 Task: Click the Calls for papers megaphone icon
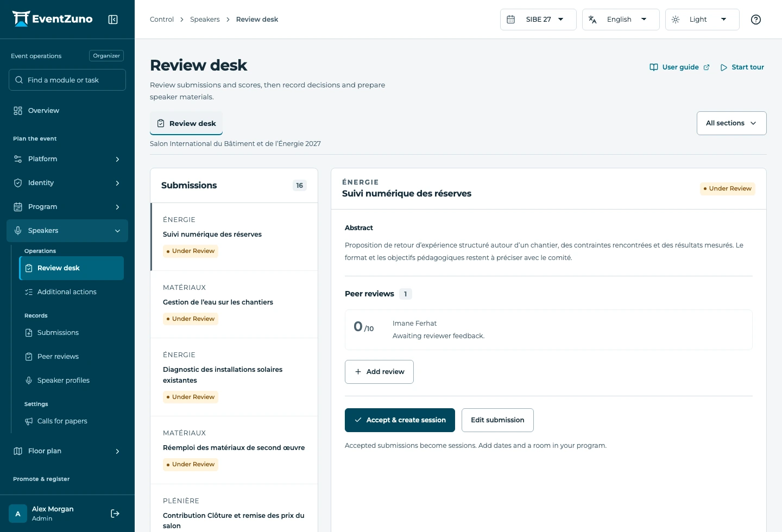coord(29,421)
